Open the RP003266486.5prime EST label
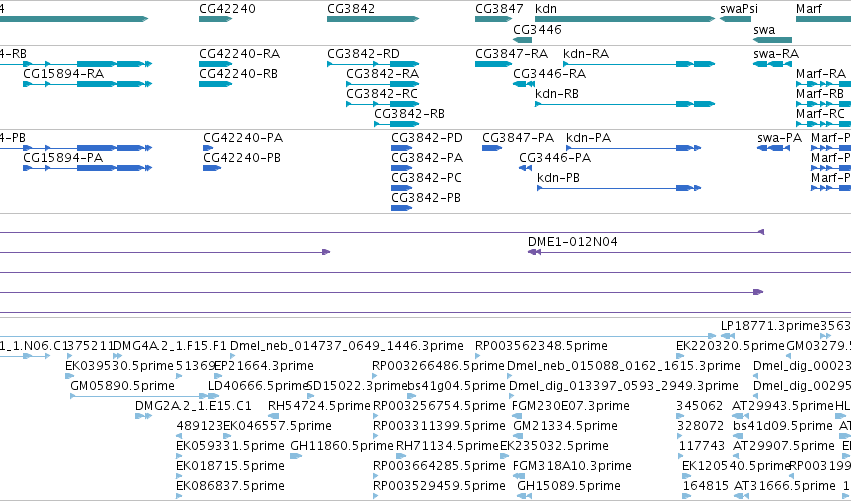This screenshot has height=501, width=851. pos(439,365)
